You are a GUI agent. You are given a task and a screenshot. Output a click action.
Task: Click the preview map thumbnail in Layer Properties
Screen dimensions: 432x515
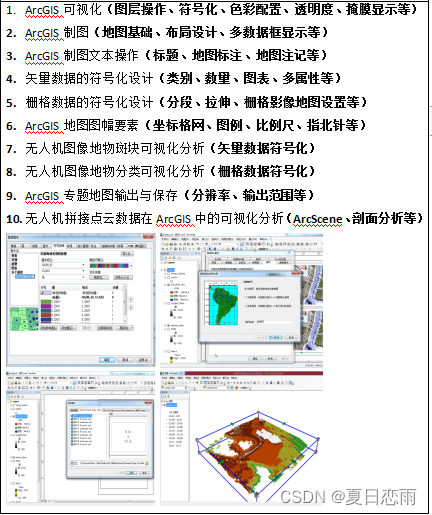click(x=24, y=319)
